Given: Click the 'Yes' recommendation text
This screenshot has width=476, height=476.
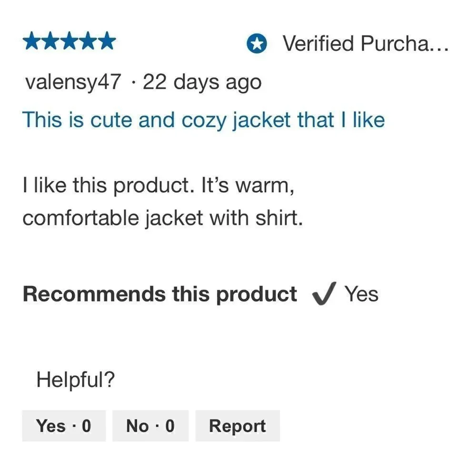Looking at the screenshot, I should (361, 294).
